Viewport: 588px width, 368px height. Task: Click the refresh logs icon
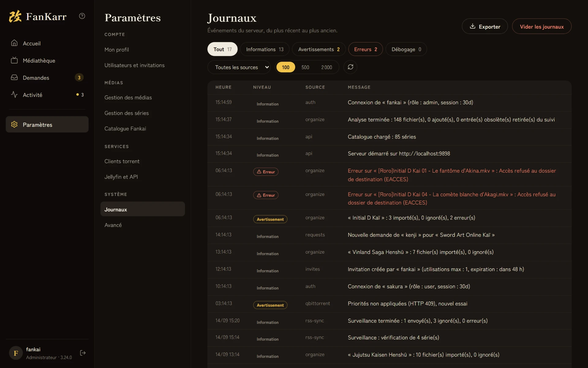point(350,67)
